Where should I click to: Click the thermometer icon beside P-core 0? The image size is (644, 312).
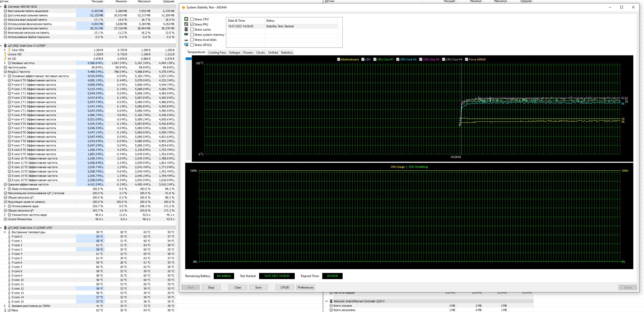[x=9, y=236]
